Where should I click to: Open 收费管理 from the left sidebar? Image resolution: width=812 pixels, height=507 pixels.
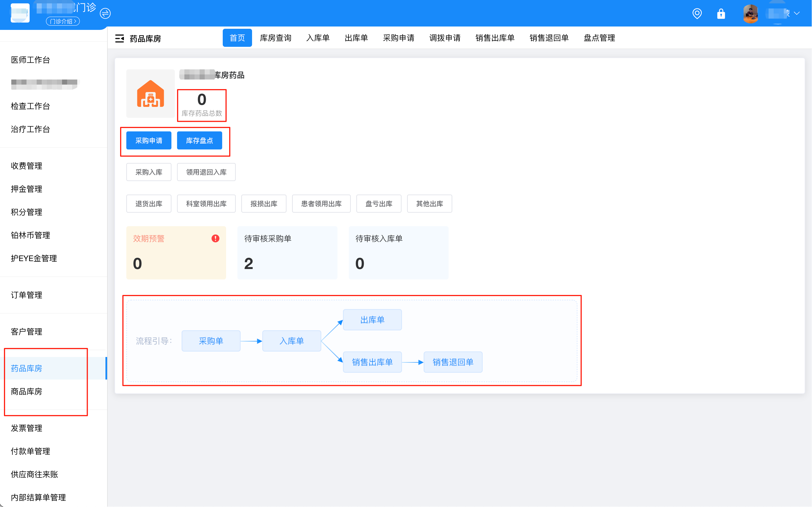click(27, 166)
